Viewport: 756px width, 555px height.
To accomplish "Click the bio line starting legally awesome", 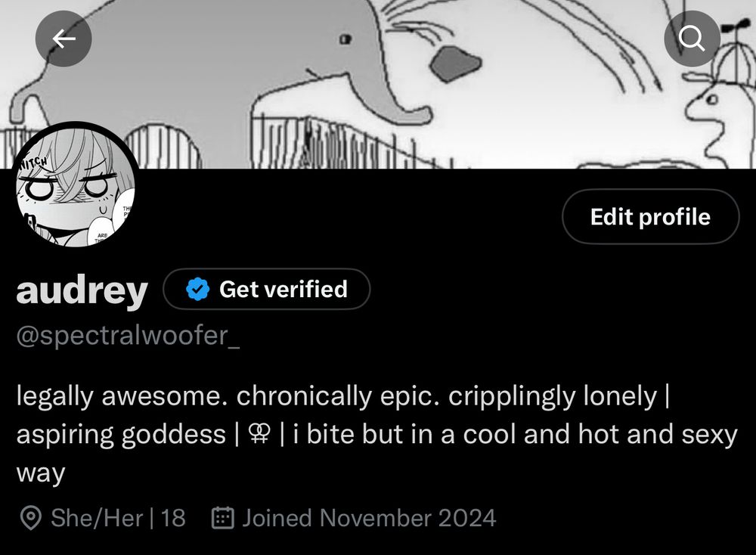I will pyautogui.click(x=342, y=396).
